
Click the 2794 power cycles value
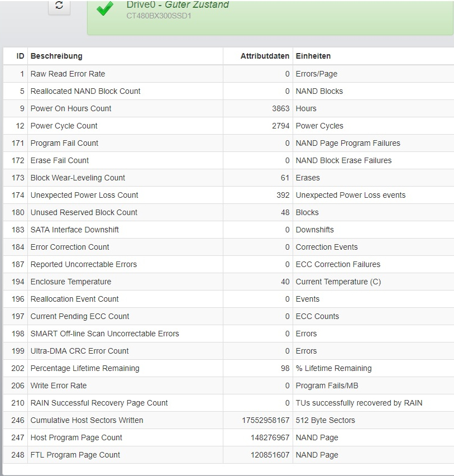(x=281, y=126)
